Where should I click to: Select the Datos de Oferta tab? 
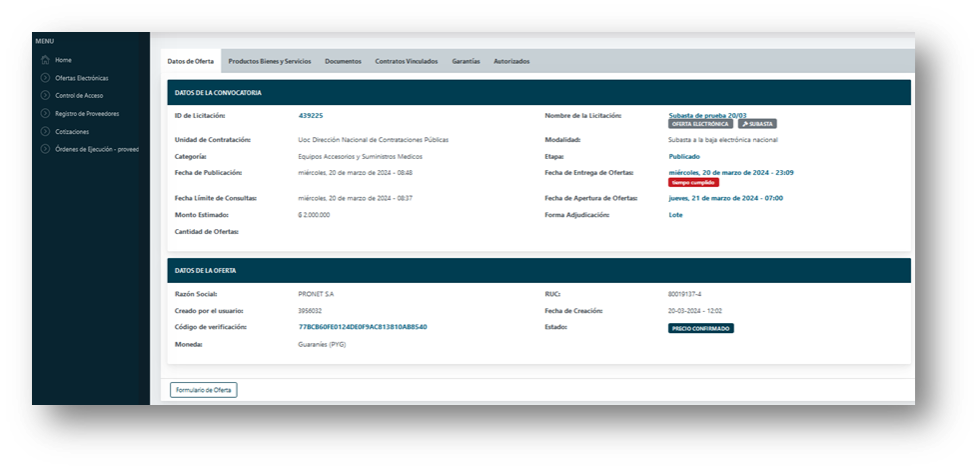(x=191, y=61)
